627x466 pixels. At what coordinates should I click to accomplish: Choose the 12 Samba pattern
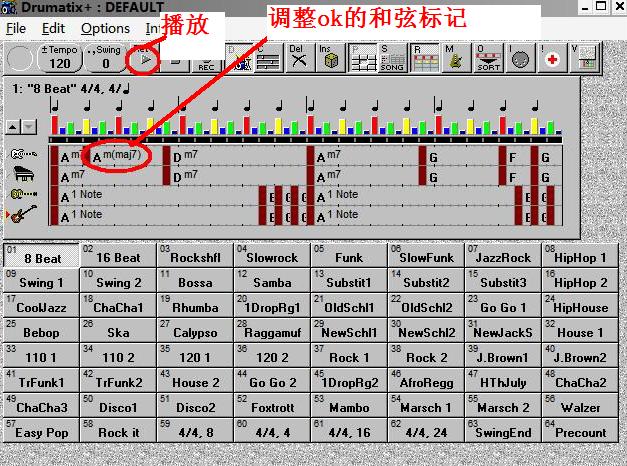click(272, 280)
